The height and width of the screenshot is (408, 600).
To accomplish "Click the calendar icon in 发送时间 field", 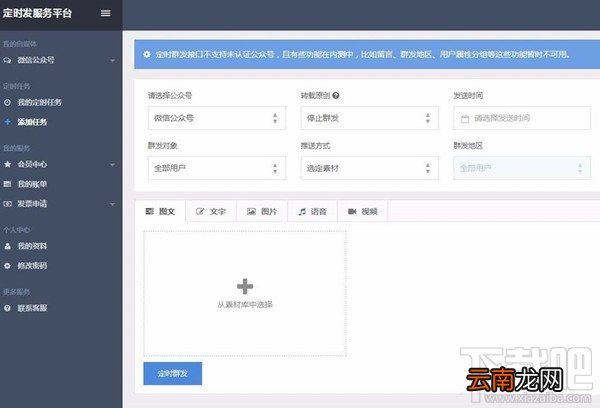I will point(465,119).
